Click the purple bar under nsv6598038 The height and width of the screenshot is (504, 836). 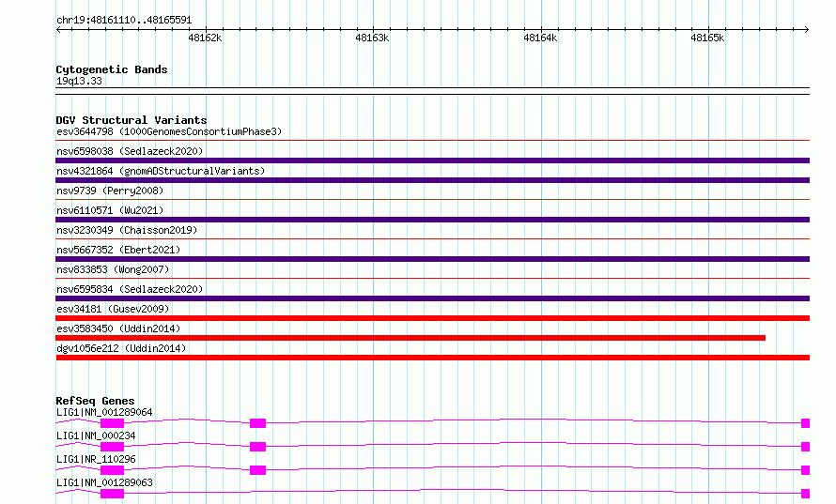432,160
